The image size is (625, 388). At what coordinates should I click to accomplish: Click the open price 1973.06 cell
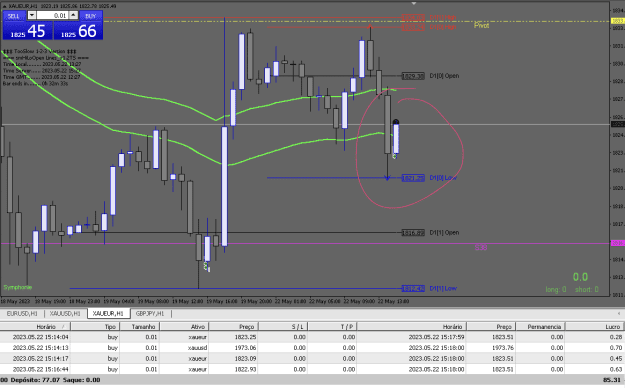(x=245, y=348)
